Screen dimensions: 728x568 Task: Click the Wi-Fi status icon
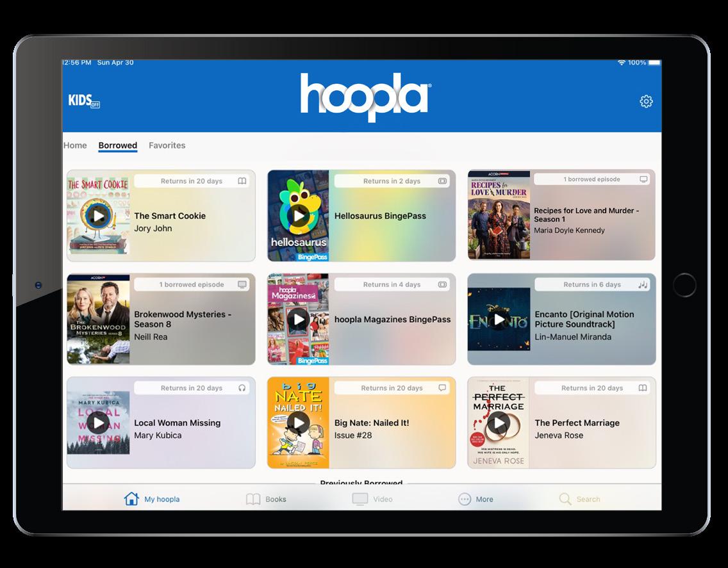(x=621, y=63)
